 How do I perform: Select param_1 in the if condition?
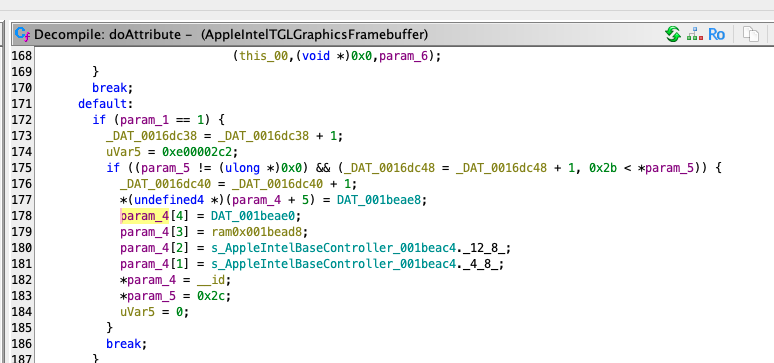(x=144, y=120)
